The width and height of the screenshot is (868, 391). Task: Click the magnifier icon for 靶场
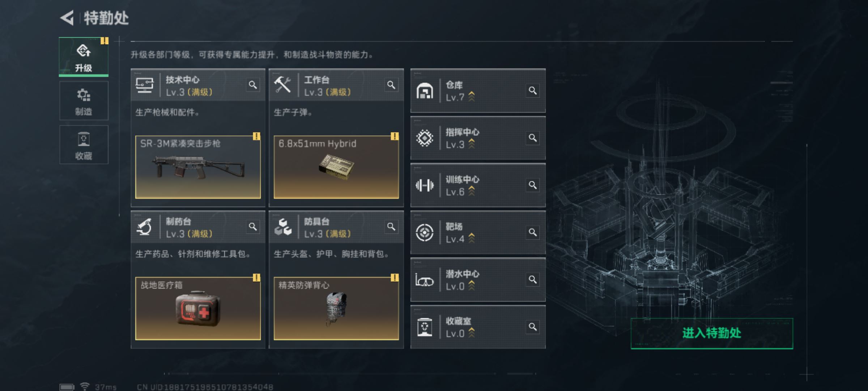click(x=532, y=232)
